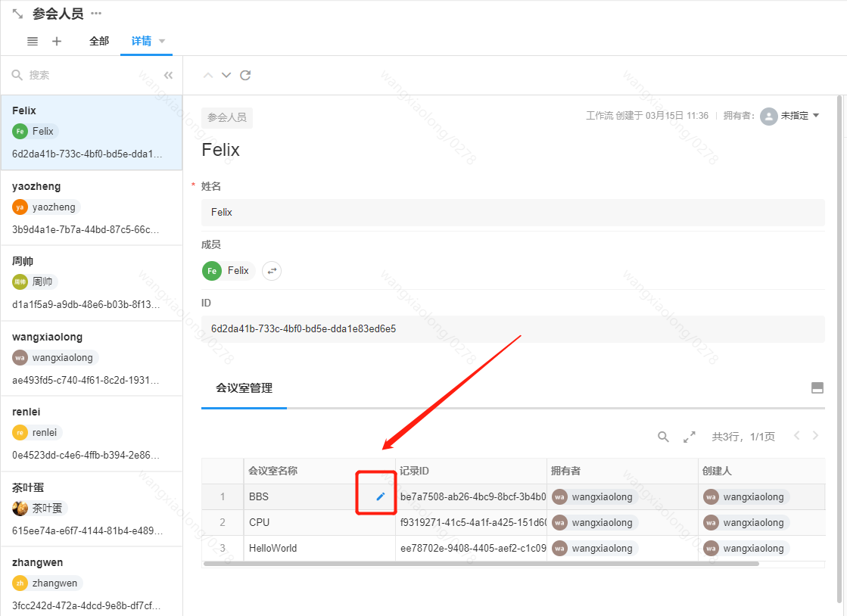Click the 拥有者 column header

[622, 471]
